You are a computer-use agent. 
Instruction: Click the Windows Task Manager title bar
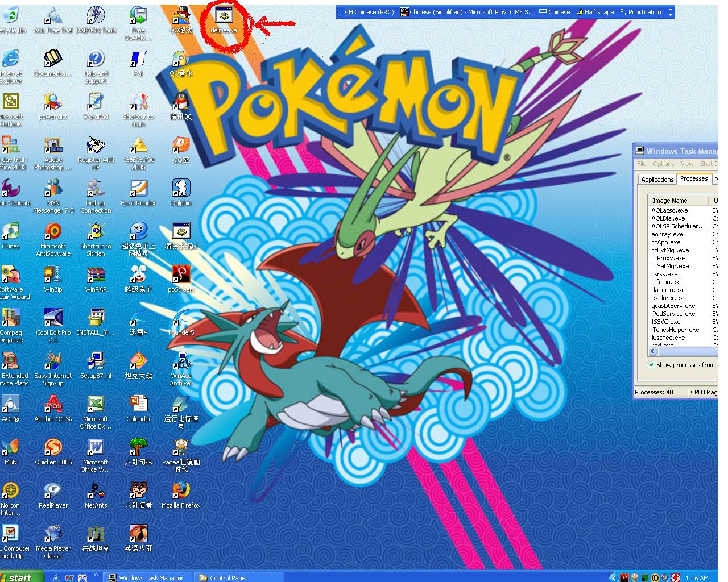coord(676,151)
